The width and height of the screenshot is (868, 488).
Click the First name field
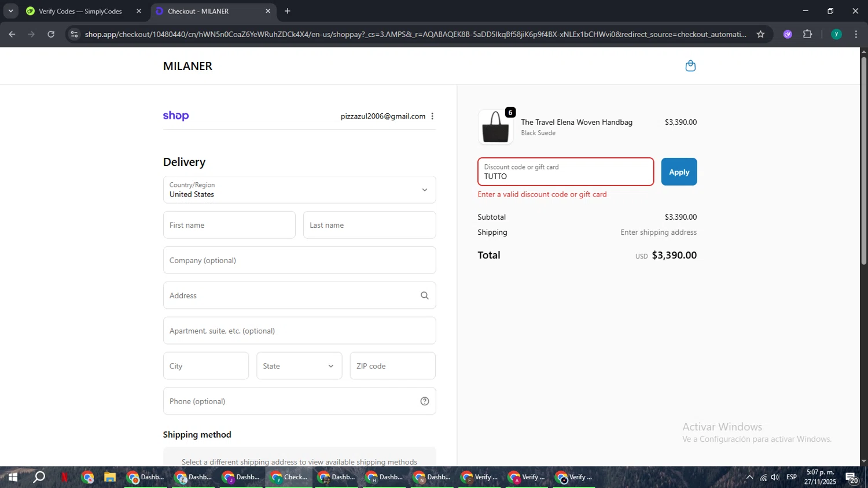(229, 225)
